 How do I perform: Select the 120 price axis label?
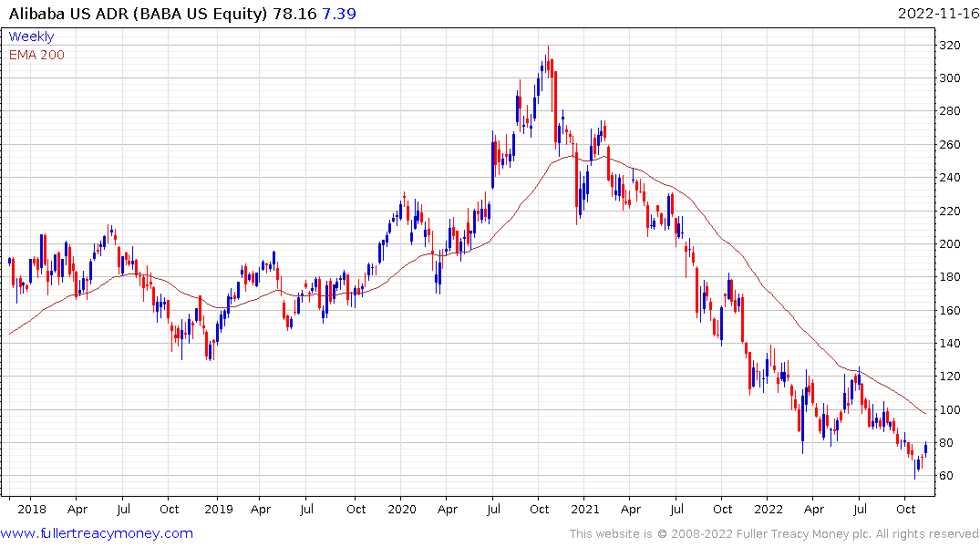(x=949, y=377)
